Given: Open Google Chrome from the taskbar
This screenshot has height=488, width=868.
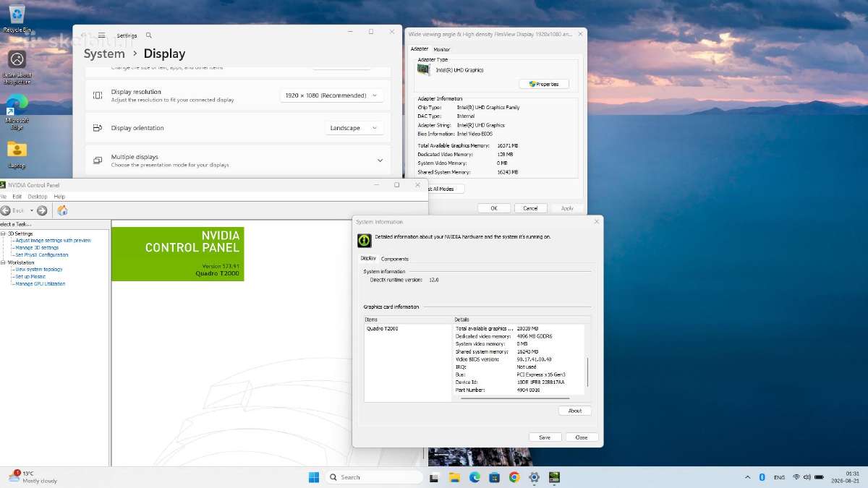Looking at the screenshot, I should [514, 477].
